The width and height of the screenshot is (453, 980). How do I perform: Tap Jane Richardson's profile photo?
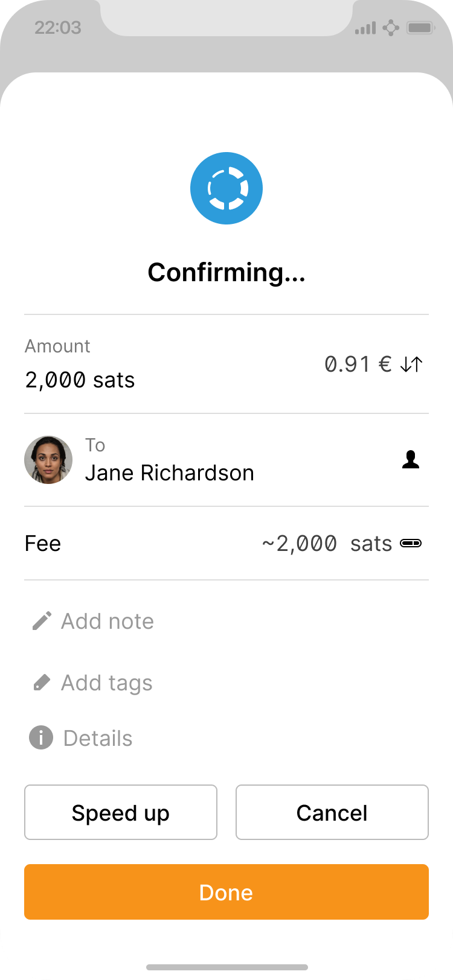(x=48, y=460)
